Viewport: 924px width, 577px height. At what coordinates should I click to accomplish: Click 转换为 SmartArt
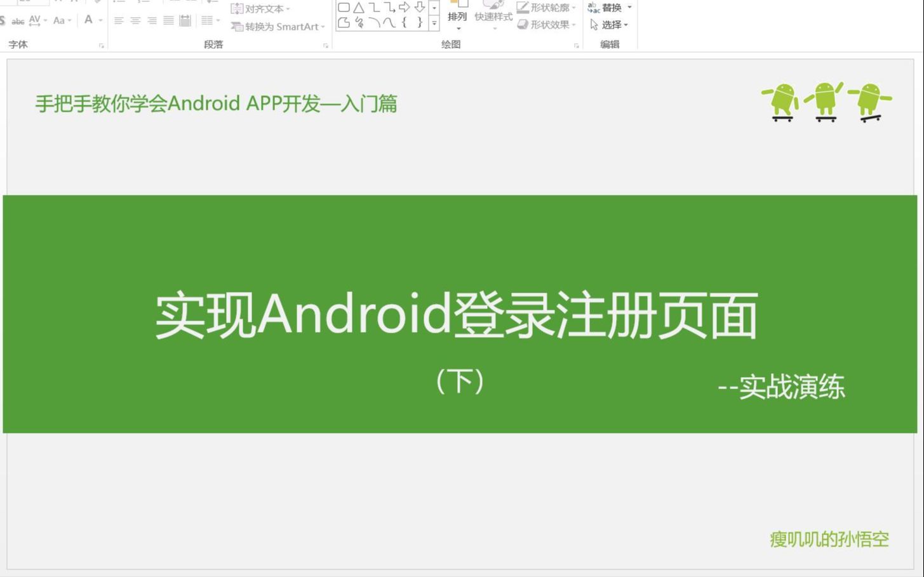coord(278,27)
